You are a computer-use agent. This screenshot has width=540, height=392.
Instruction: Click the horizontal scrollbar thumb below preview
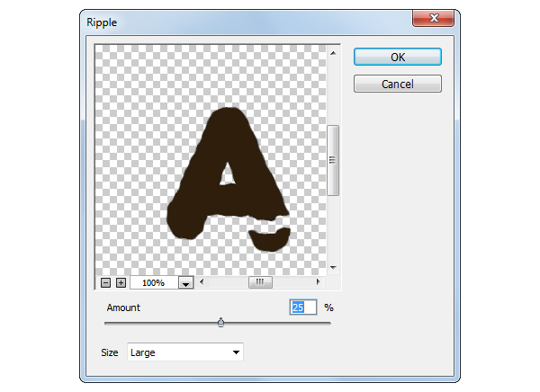260,282
